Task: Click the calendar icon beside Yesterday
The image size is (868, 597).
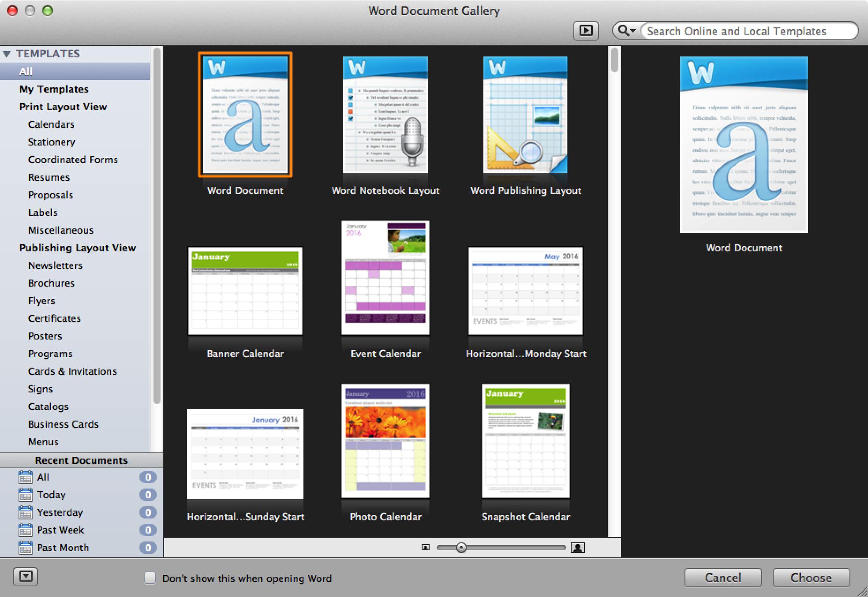Action: click(x=26, y=512)
